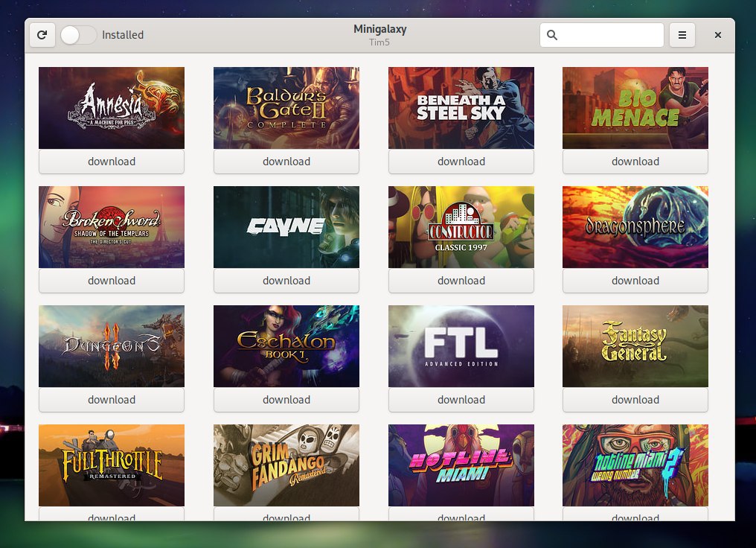
Task: Download Eschalon Book I
Action: [286, 400]
